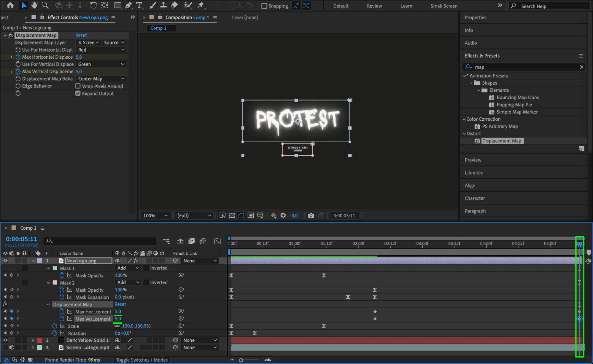Select the Hand tool
593x364 pixels.
(x=34, y=5)
